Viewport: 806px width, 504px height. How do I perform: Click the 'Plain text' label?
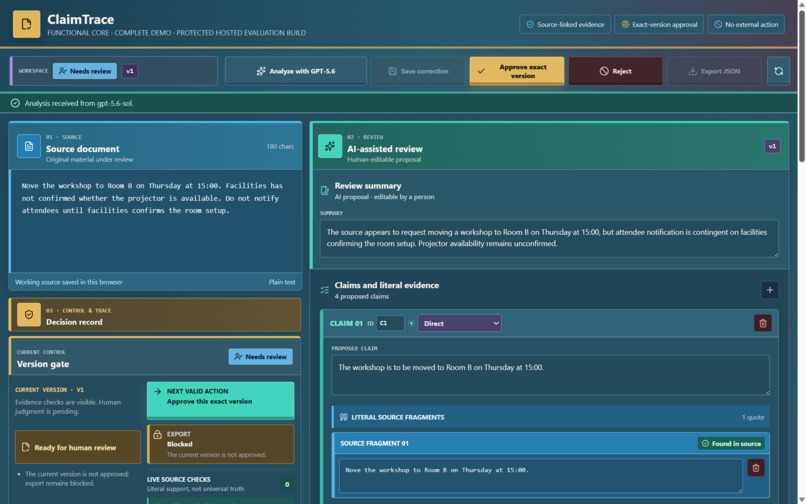coord(282,282)
